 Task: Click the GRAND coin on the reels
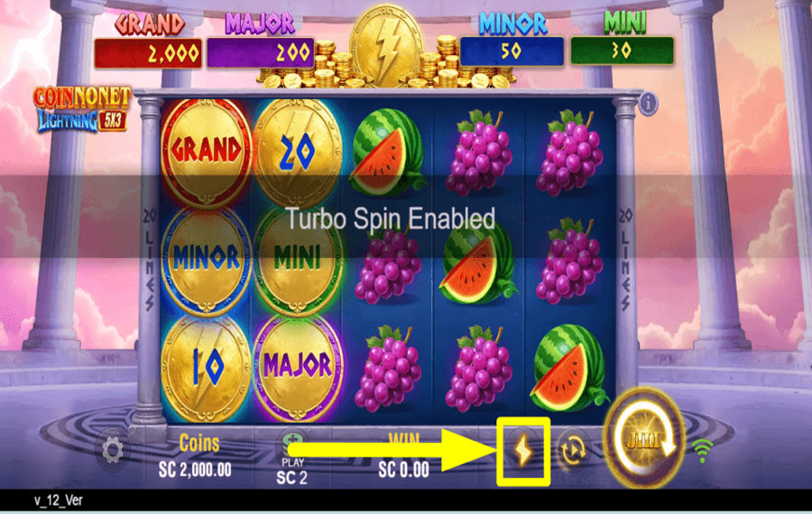pyautogui.click(x=206, y=151)
